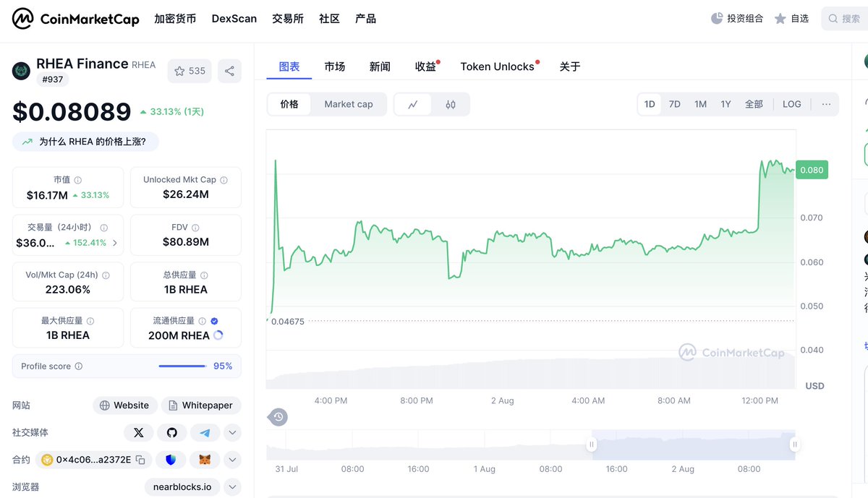
Task: Expand explorers list next to nearblocks.io
Action: click(232, 487)
